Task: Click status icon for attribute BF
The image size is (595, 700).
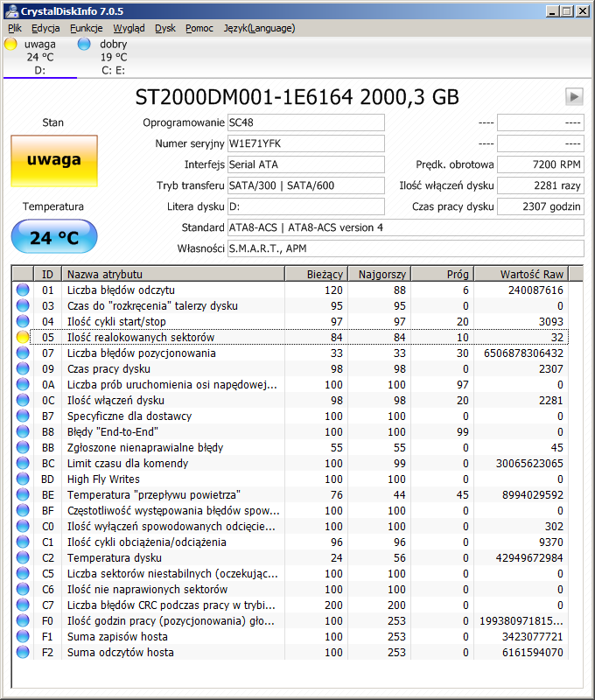Action: [23, 510]
